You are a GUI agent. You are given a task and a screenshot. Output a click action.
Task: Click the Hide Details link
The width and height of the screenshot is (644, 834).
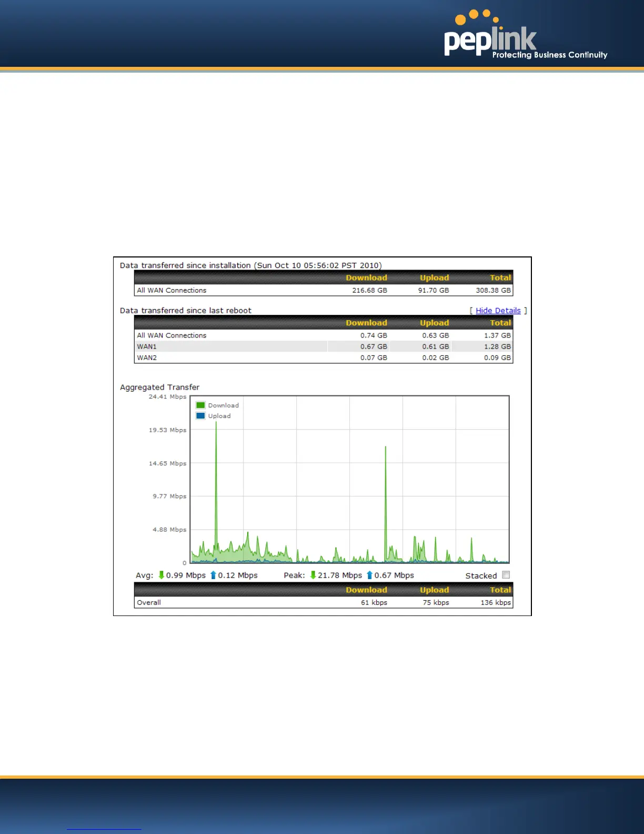click(498, 311)
